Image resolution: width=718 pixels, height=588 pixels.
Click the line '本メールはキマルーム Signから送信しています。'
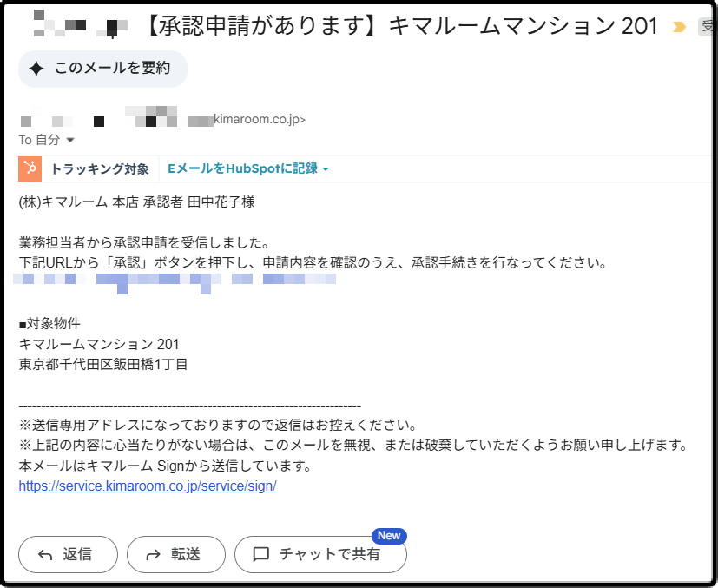click(166, 466)
